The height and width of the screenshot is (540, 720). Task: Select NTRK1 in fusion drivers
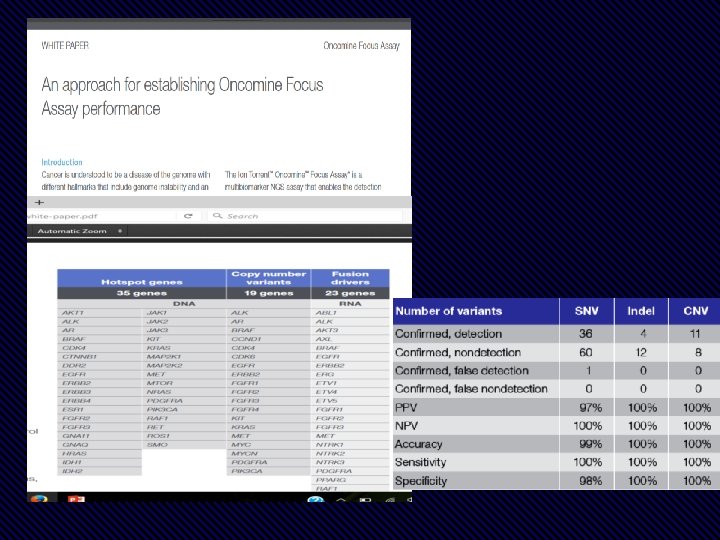coord(330,444)
